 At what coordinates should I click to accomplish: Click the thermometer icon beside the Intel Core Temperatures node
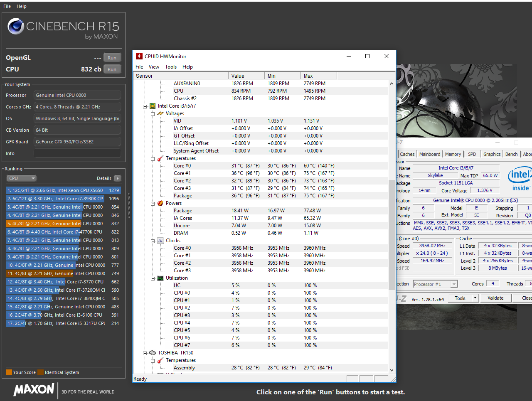point(160,158)
